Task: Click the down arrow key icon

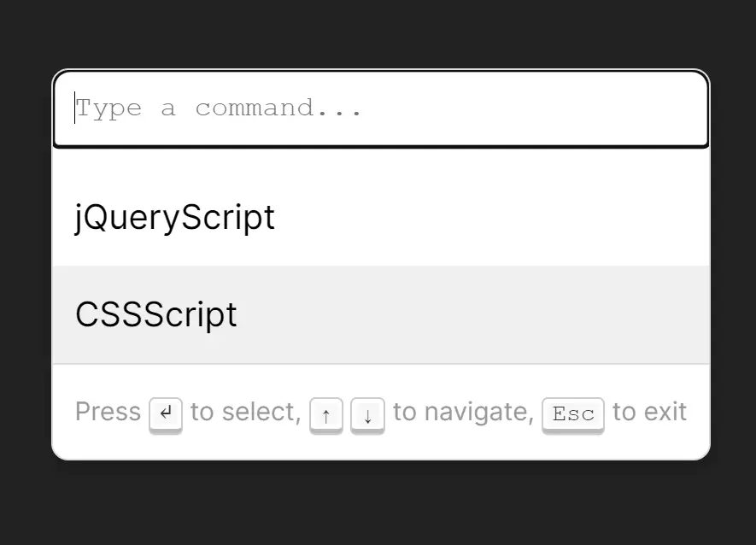Action: point(367,416)
